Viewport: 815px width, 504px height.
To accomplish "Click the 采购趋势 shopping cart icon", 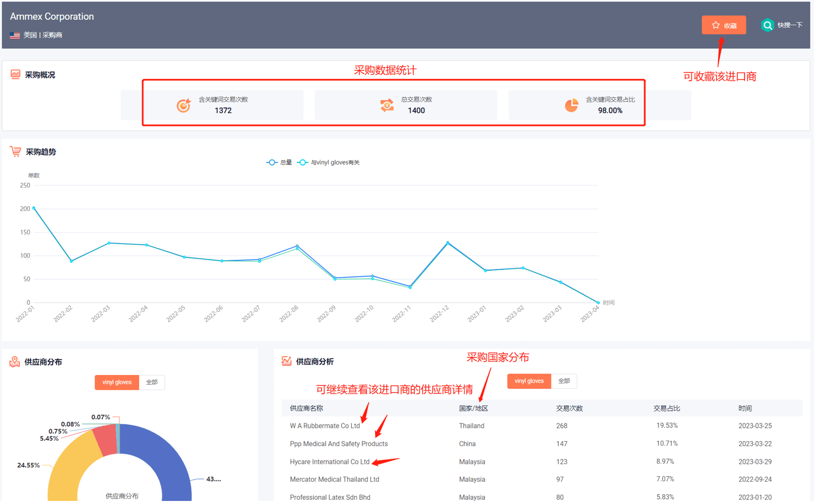I will [x=15, y=152].
